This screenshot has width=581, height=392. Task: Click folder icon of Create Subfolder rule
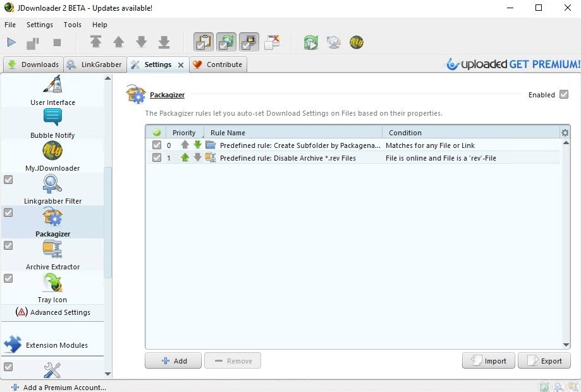[x=211, y=145]
